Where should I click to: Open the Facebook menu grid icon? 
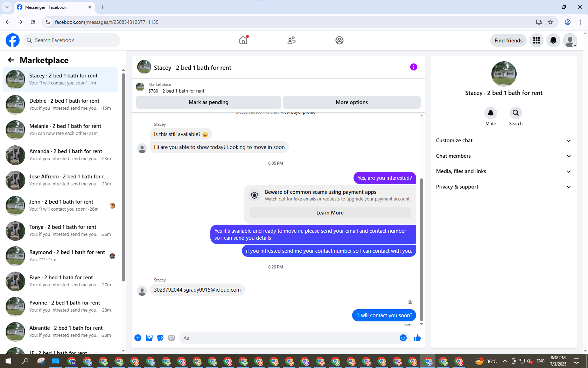pos(537,40)
